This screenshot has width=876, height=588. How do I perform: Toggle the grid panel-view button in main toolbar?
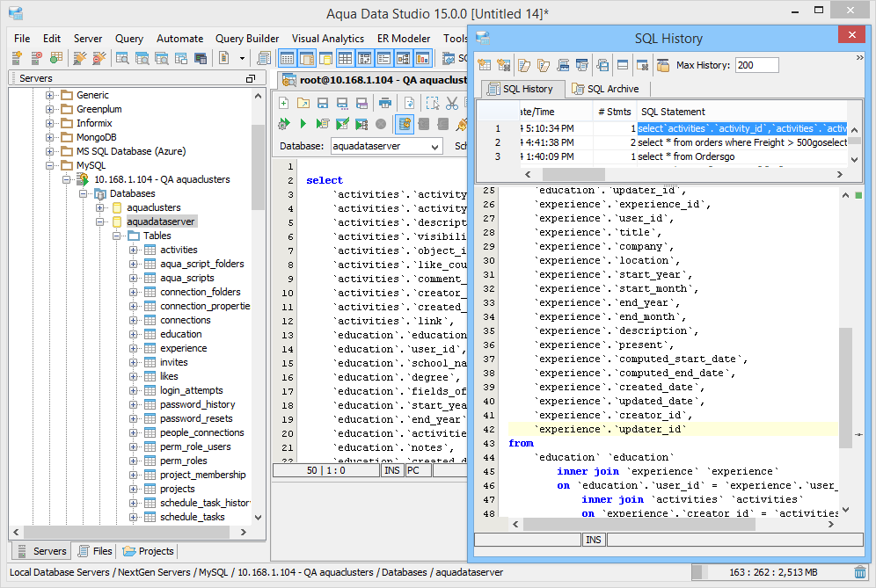pos(345,57)
